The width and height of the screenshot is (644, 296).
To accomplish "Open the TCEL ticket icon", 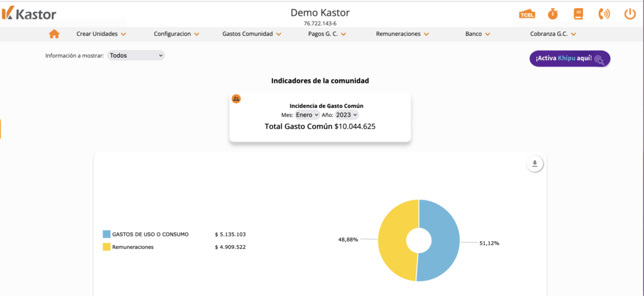I will point(527,14).
